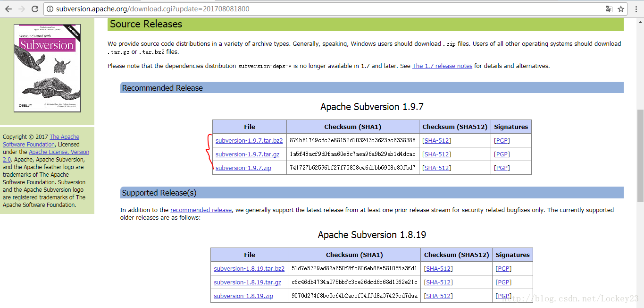Open PGP signature for subversion-1.8.19.tar.gz
The width and height of the screenshot is (644, 308).
pyautogui.click(x=503, y=282)
